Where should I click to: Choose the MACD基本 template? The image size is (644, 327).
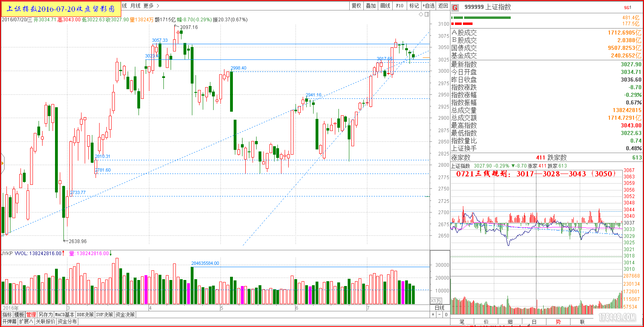point(65,315)
